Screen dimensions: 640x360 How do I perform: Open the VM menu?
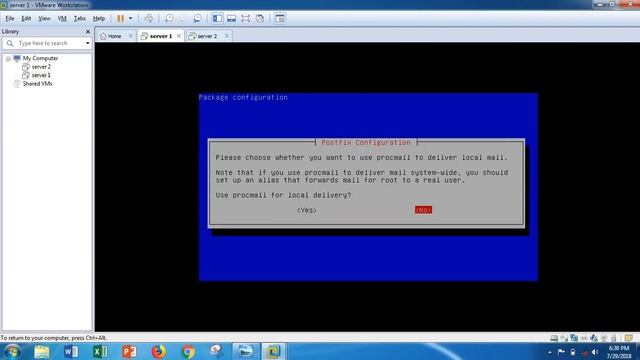coord(62,18)
